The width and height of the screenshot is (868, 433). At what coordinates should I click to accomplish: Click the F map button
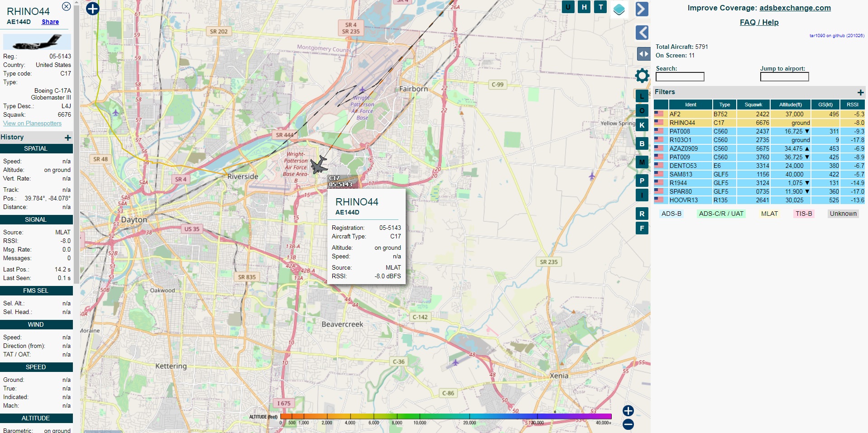click(642, 228)
